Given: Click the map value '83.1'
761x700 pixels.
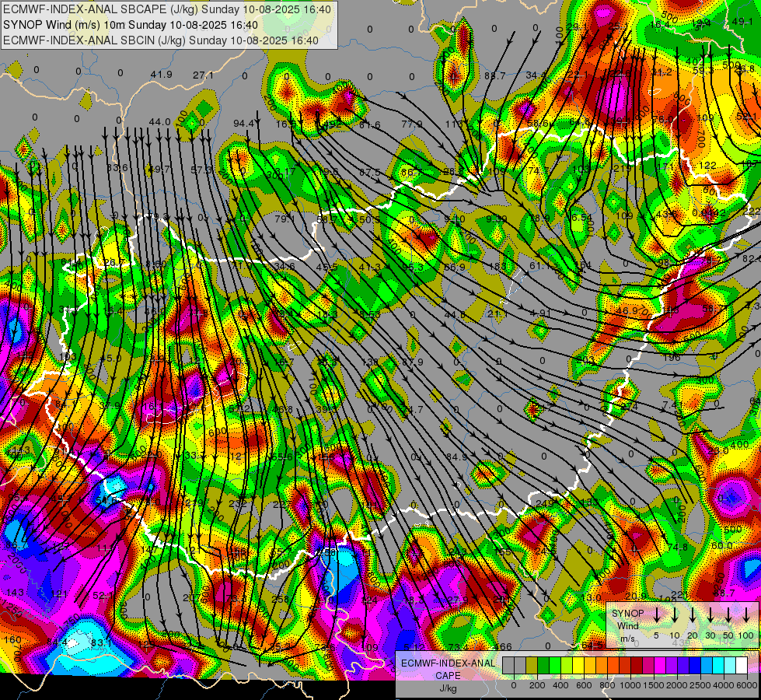Looking at the screenshot, I should pos(101,642).
